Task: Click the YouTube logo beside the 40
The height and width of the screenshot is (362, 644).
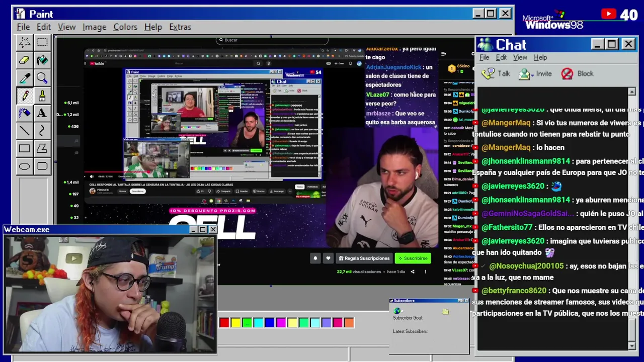Action: 608,14
